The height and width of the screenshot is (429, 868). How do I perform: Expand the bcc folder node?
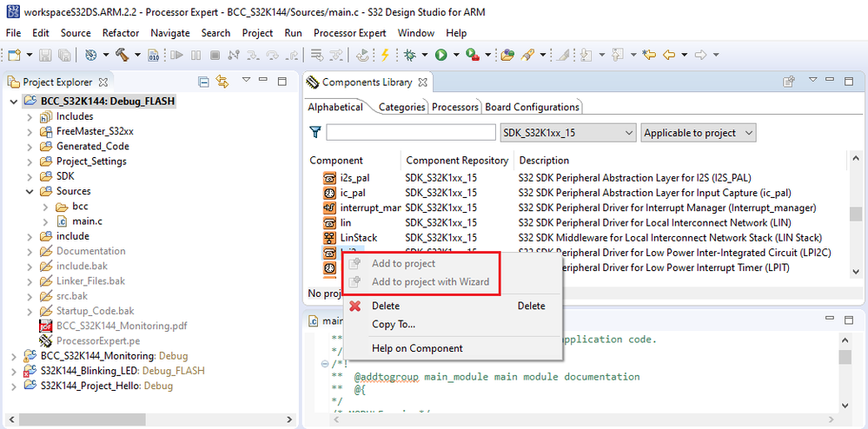tap(45, 207)
